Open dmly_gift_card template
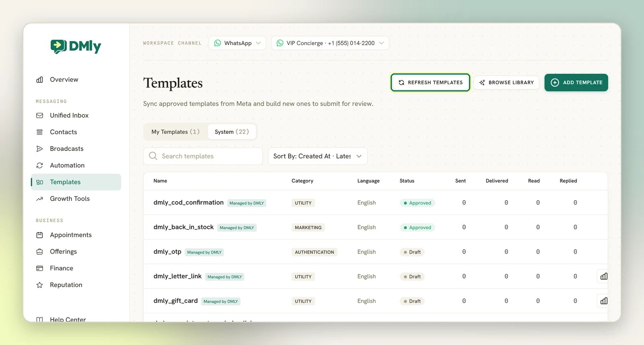 175,301
